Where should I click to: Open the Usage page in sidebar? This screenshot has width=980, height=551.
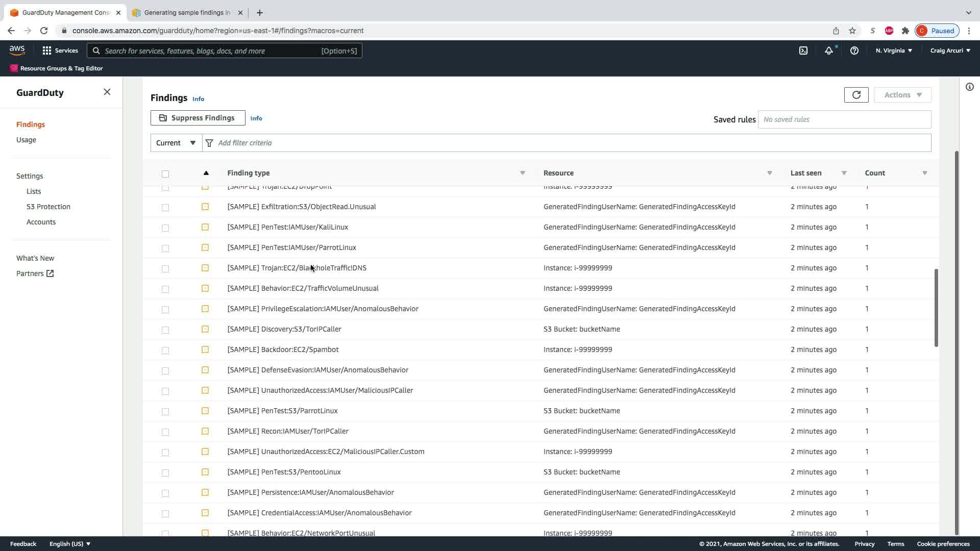pos(26,140)
